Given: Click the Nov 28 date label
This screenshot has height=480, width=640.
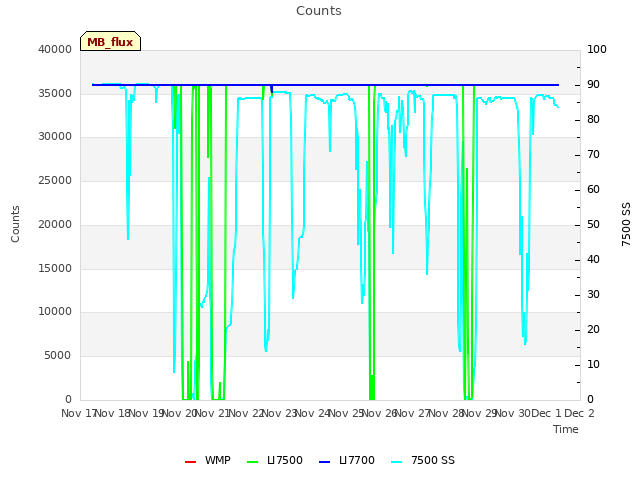Looking at the screenshot, I should (446, 413).
